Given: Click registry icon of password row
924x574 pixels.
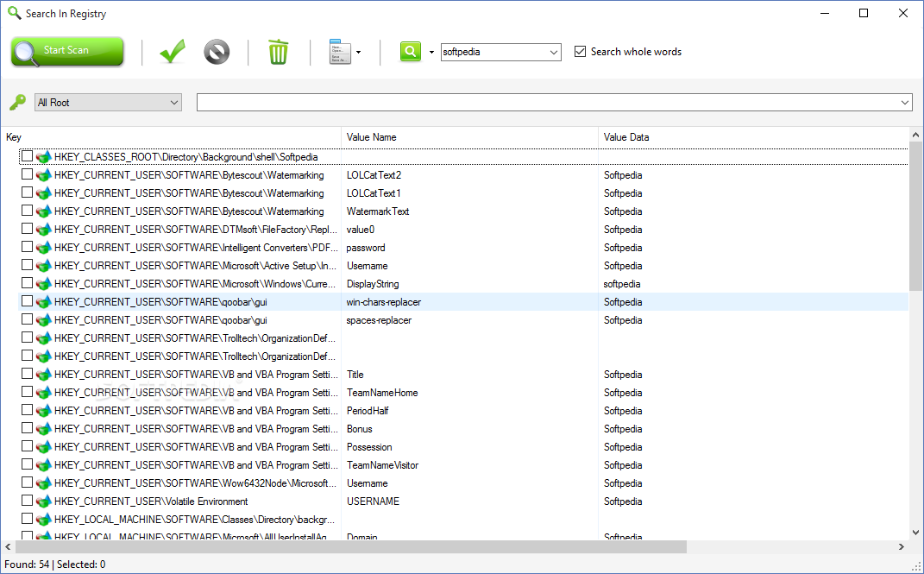Looking at the screenshot, I should [44, 248].
